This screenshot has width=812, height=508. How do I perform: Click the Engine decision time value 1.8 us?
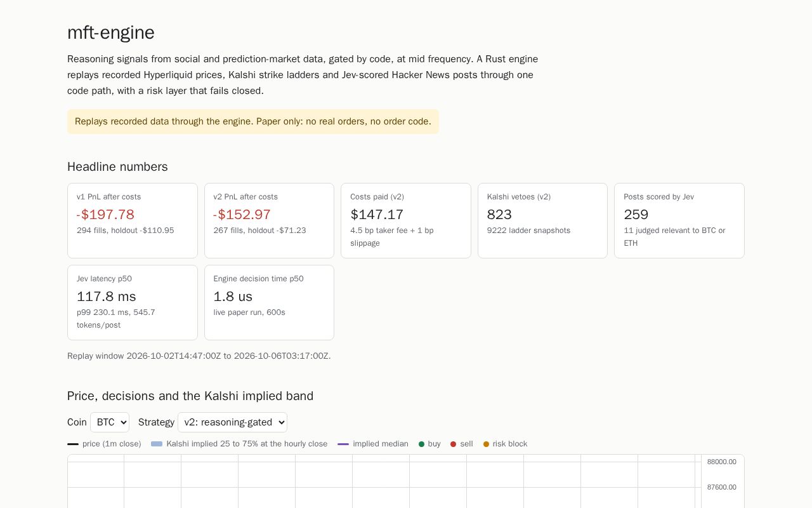(233, 297)
